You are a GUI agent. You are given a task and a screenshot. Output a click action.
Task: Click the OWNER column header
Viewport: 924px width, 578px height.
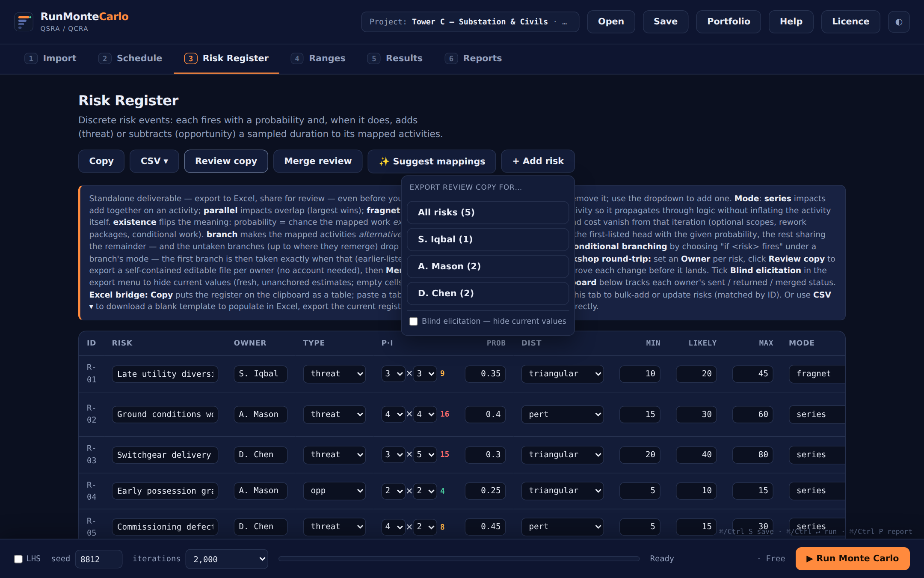(x=250, y=343)
